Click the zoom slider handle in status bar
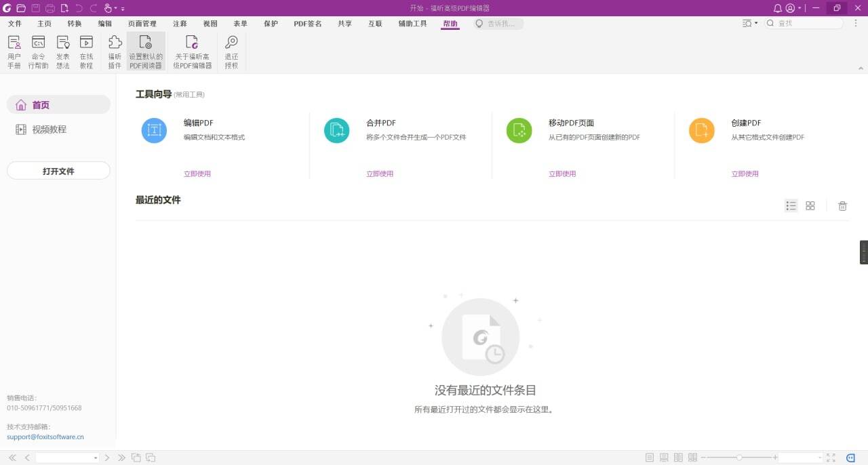The height and width of the screenshot is (465, 868). [x=739, y=458]
